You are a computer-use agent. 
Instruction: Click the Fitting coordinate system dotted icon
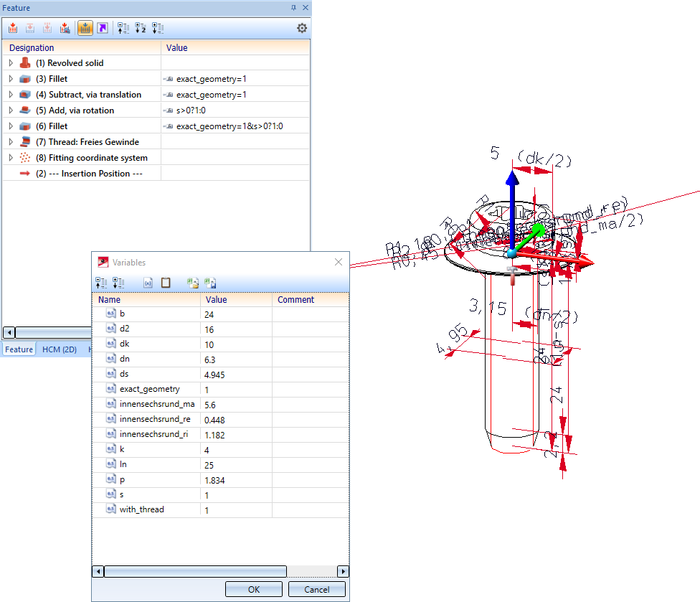tap(25, 158)
